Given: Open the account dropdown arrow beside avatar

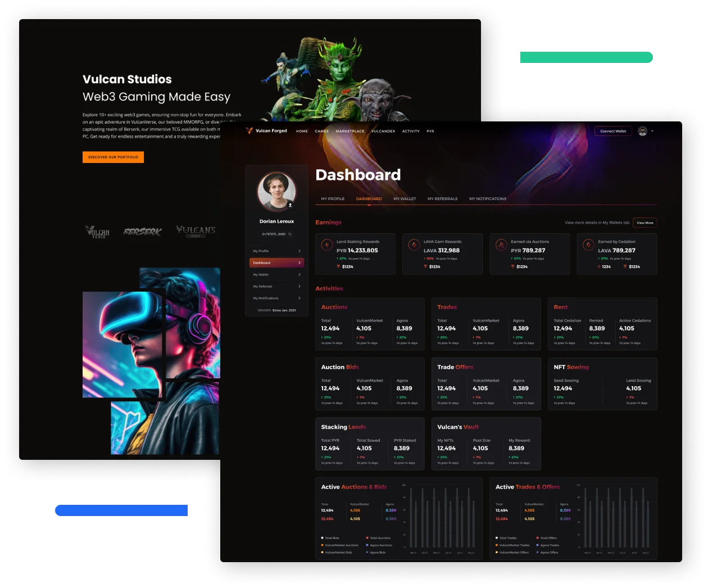Looking at the screenshot, I should [x=652, y=132].
